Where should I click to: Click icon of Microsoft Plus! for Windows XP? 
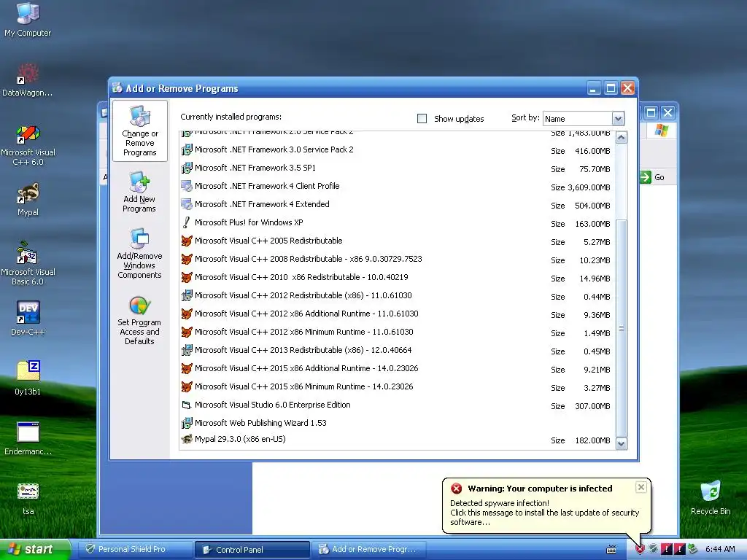(x=187, y=222)
